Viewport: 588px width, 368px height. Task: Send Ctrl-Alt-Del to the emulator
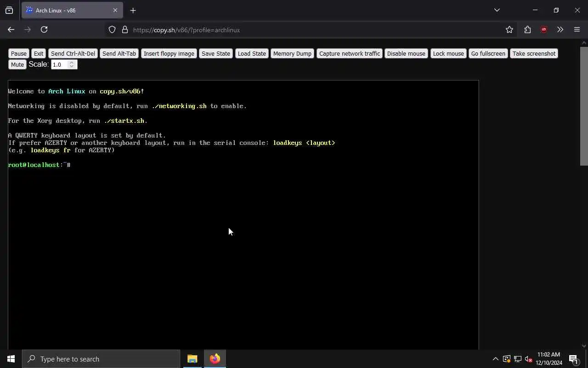[73, 53]
